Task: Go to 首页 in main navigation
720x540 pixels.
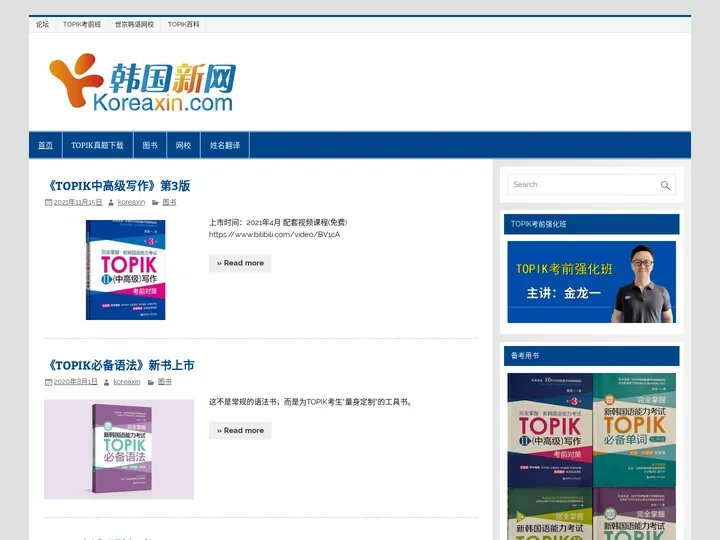Action: point(45,145)
